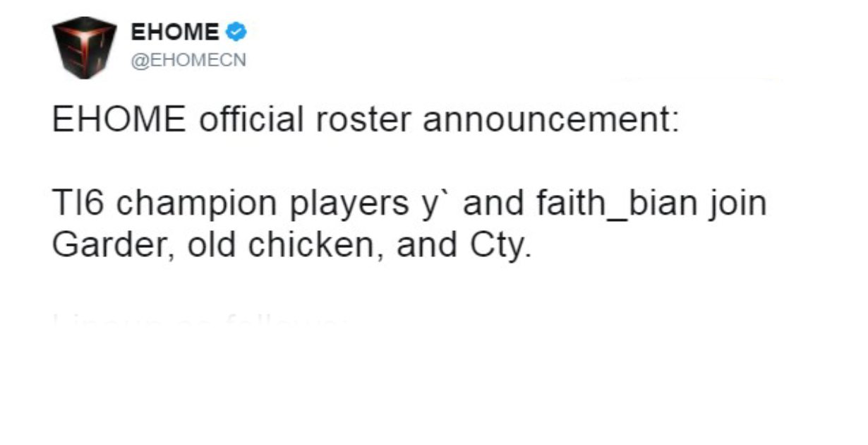The image size is (868, 445).
Task: Click the EHOME cube logo avatar
Action: (85, 47)
